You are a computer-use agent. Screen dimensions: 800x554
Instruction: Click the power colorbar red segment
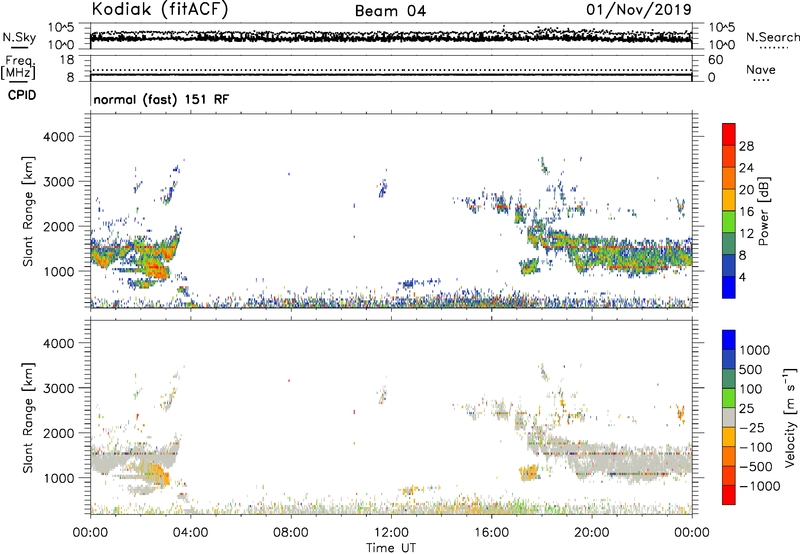[729, 134]
